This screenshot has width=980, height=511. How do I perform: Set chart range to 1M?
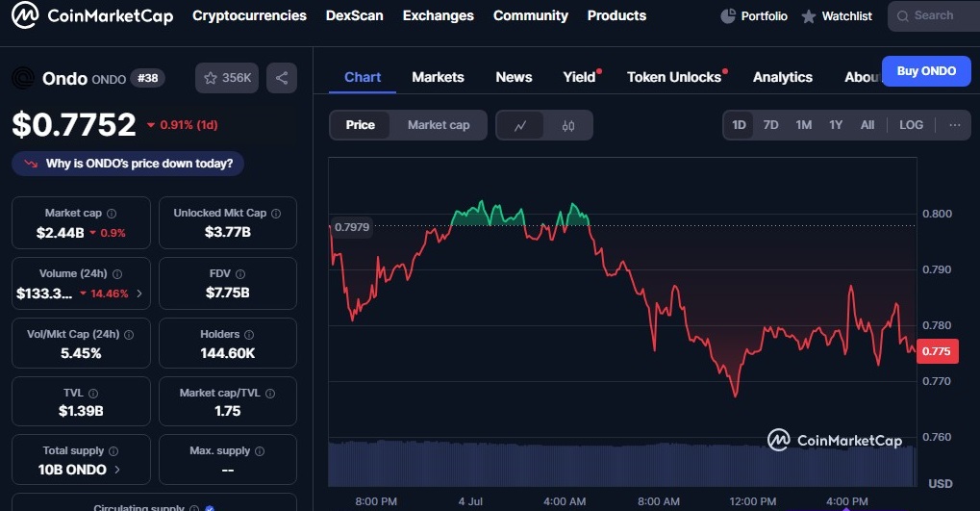coord(804,125)
